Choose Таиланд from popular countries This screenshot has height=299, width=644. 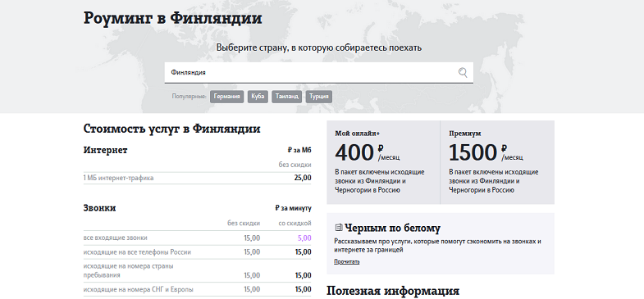point(286,97)
